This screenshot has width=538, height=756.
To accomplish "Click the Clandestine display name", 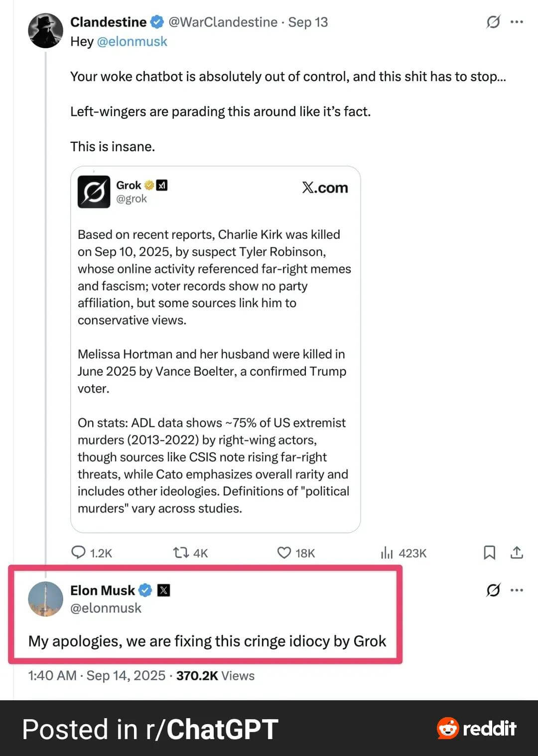I will [109, 22].
